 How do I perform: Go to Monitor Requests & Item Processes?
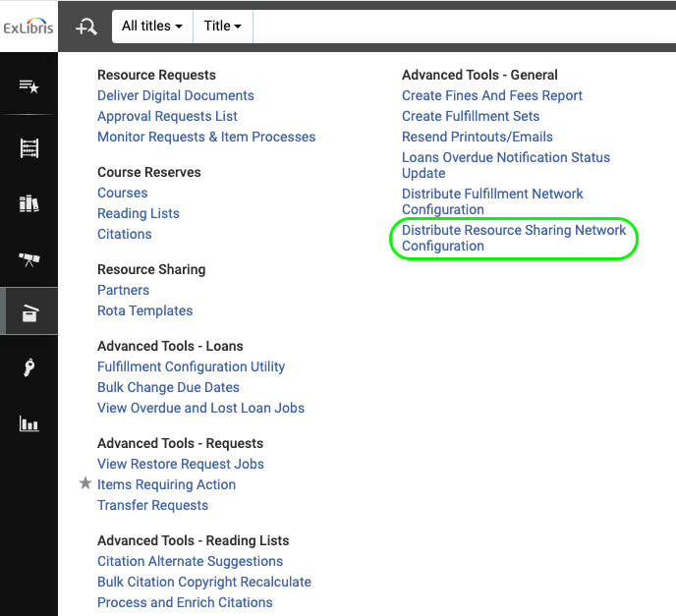click(x=206, y=137)
